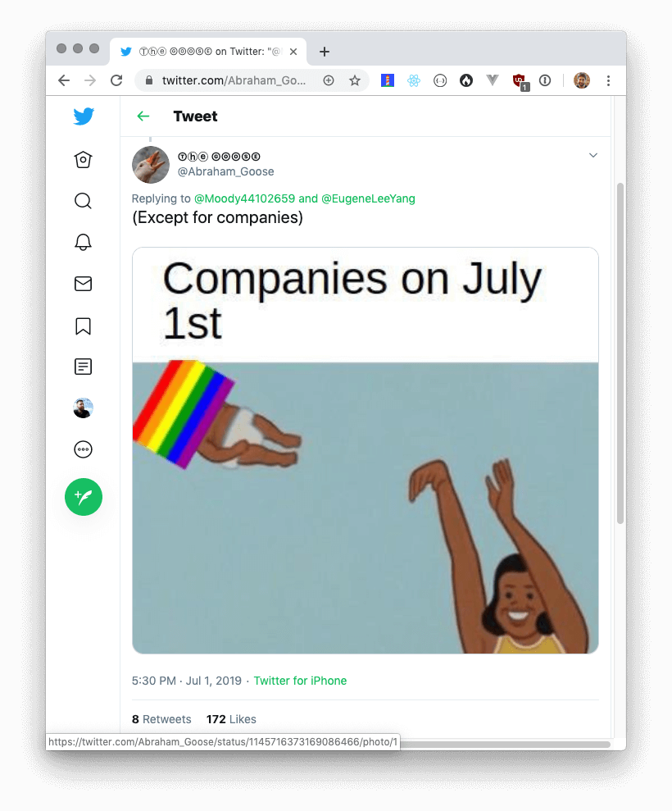Open Bookmarks icon in sidebar

[84, 326]
